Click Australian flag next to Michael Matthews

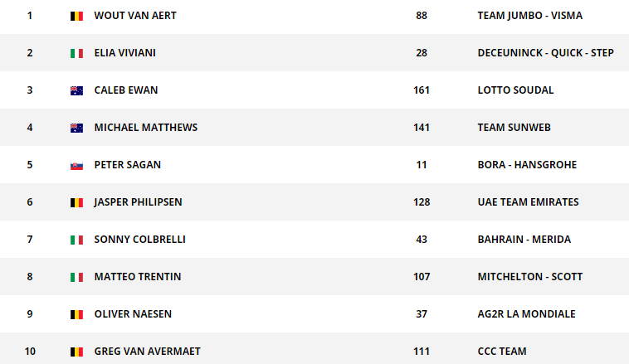pos(76,128)
